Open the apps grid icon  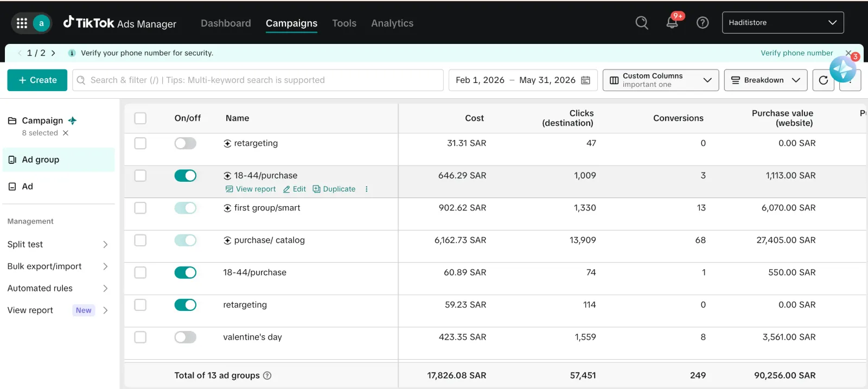coord(22,23)
